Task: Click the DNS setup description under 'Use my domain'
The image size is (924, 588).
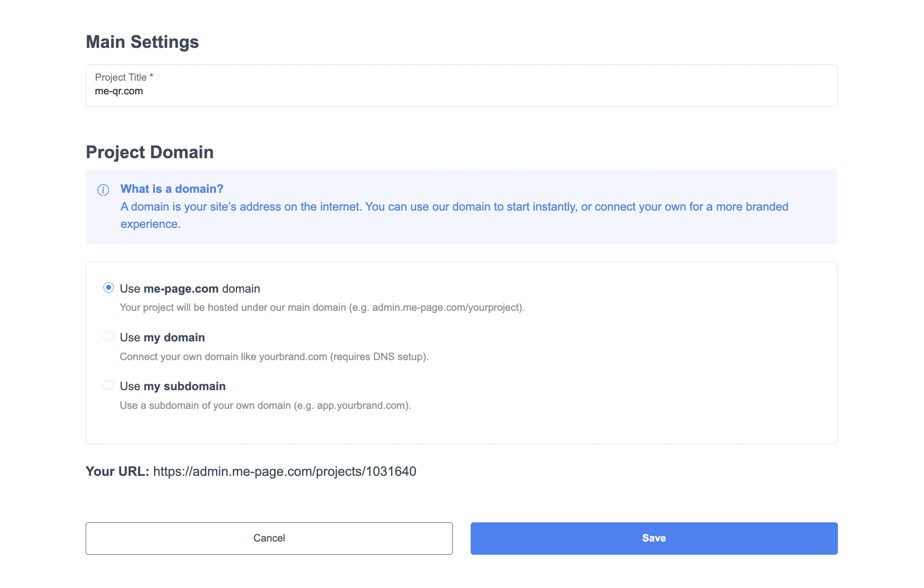Action: [x=274, y=356]
